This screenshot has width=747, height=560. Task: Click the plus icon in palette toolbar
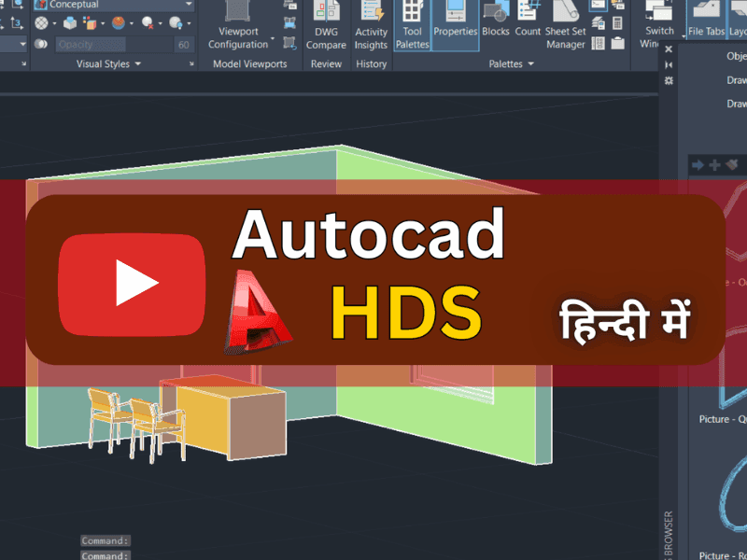[714, 165]
